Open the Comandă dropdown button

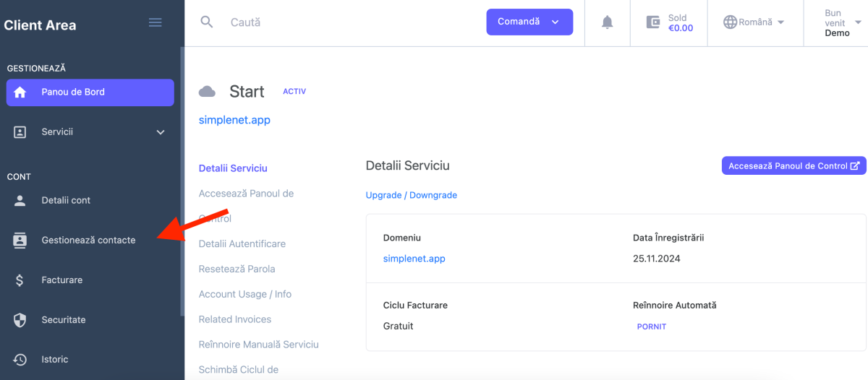529,22
